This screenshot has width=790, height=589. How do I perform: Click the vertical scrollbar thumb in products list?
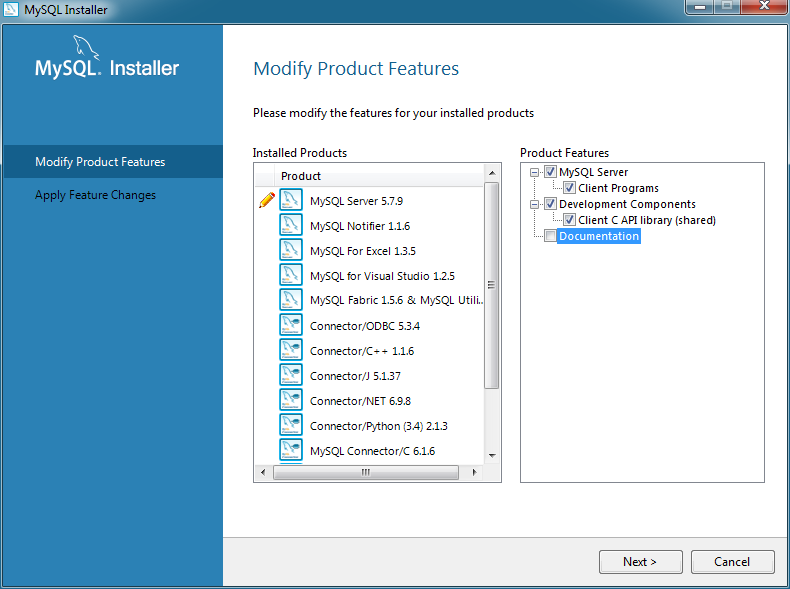tap(492, 285)
